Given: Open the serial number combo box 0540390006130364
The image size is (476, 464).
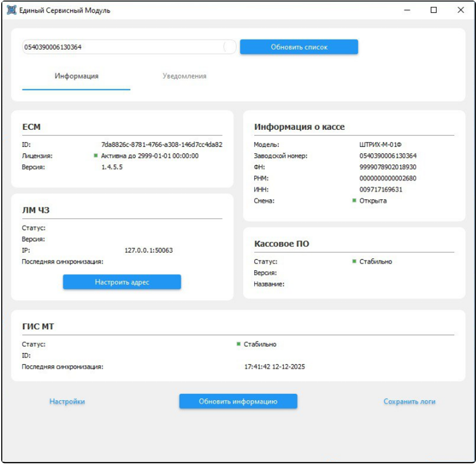Looking at the screenshot, I should tap(129, 47).
